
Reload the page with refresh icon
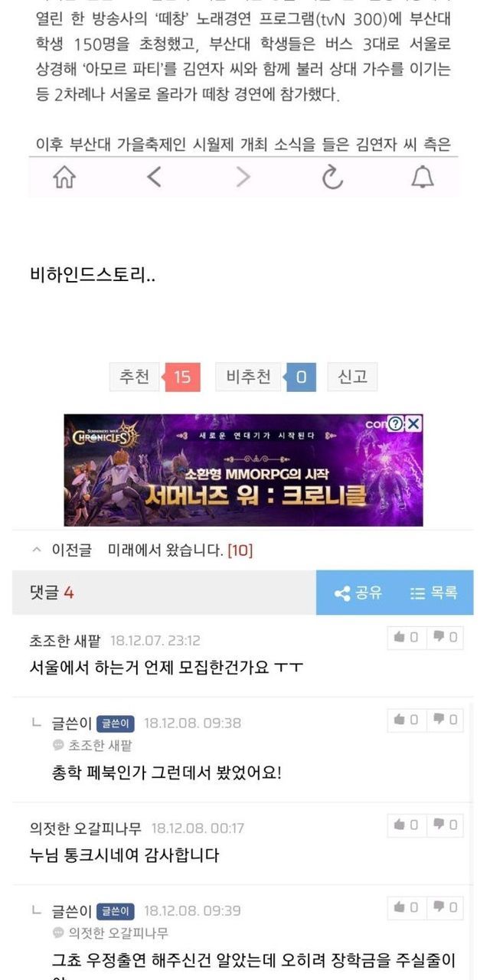coord(332,178)
